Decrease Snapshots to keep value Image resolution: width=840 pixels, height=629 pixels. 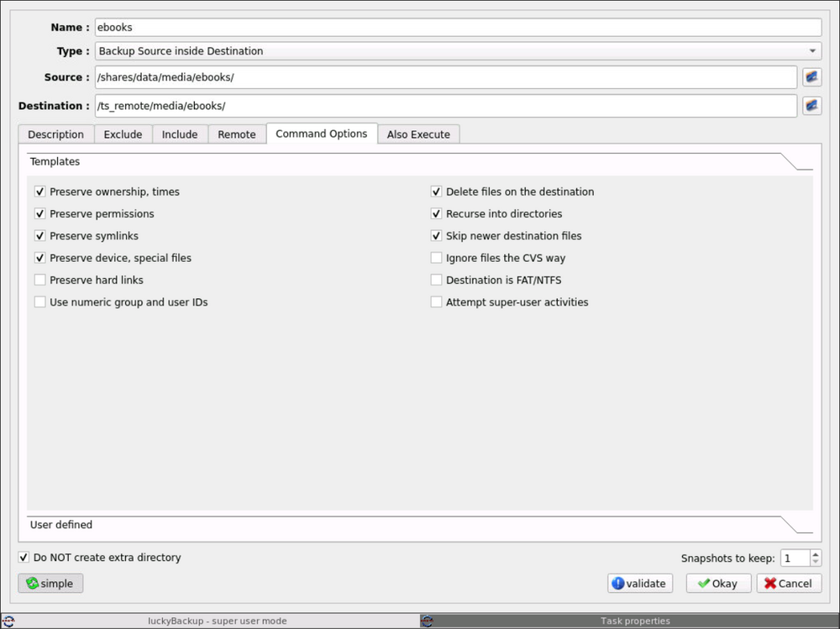pos(816,562)
